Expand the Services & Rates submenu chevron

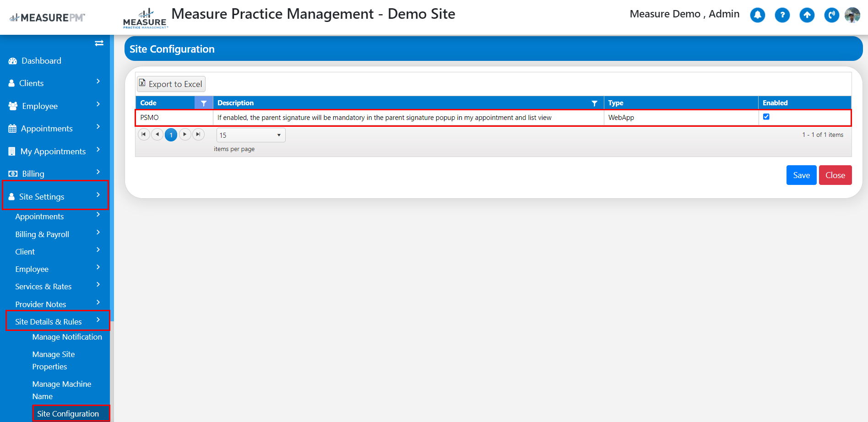click(98, 284)
